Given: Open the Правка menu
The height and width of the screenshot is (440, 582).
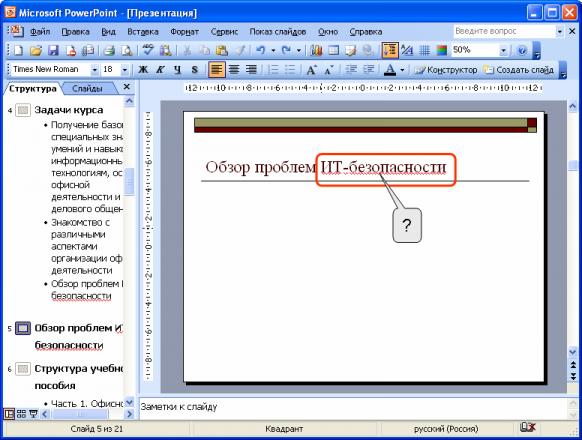Looking at the screenshot, I should click(75, 32).
